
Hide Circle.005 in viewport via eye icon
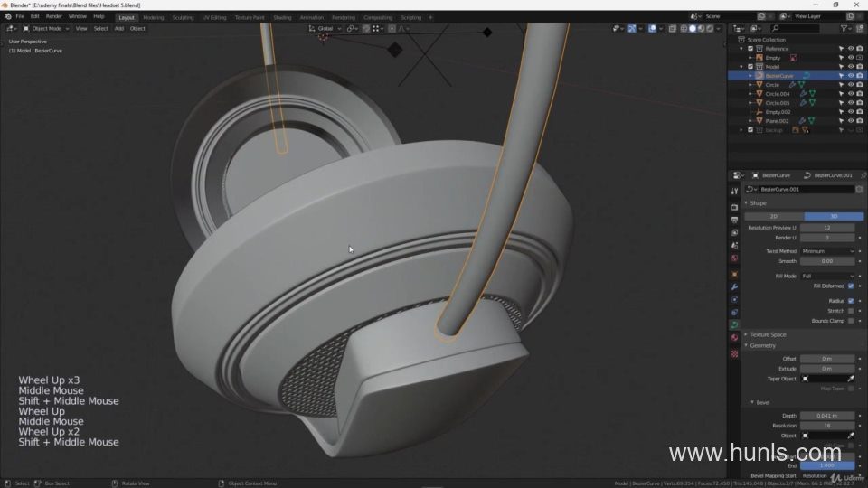click(x=851, y=103)
